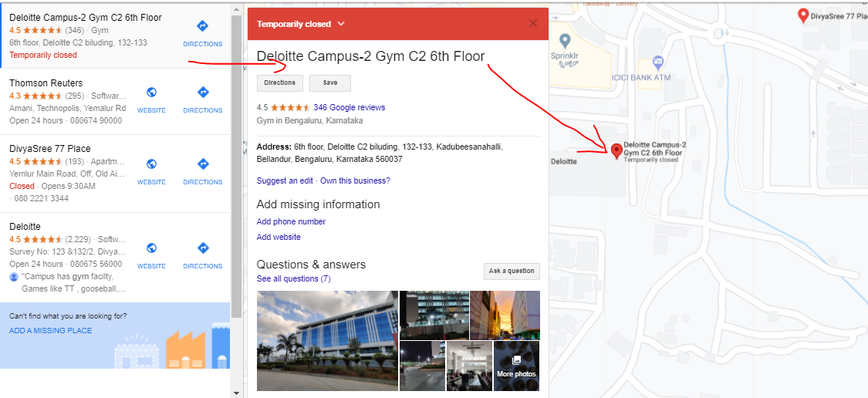This screenshot has width=868, height=398.
Task: Click the Directions button in details panel
Action: click(280, 83)
